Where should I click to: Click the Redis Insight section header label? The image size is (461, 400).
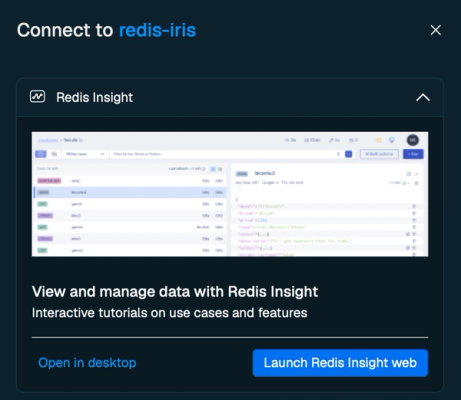(94, 97)
